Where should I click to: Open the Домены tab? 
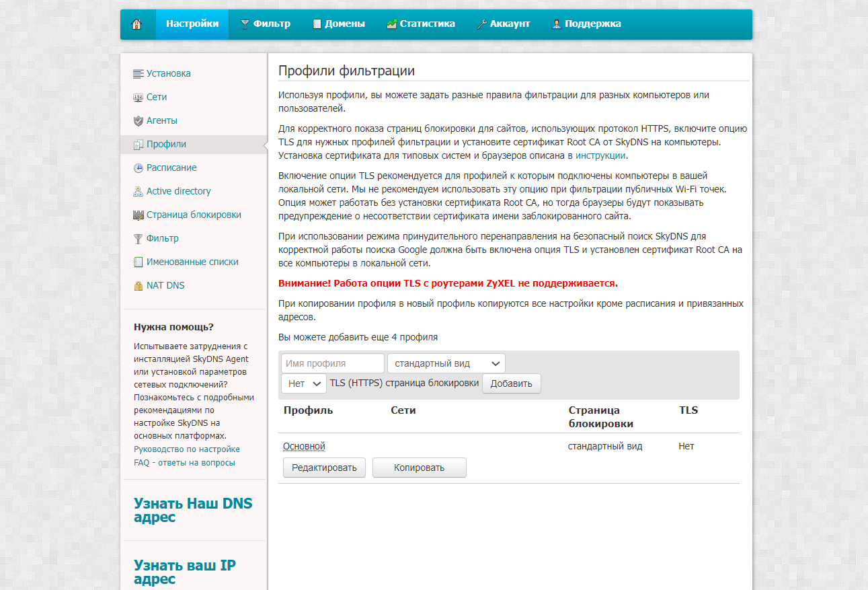click(339, 24)
